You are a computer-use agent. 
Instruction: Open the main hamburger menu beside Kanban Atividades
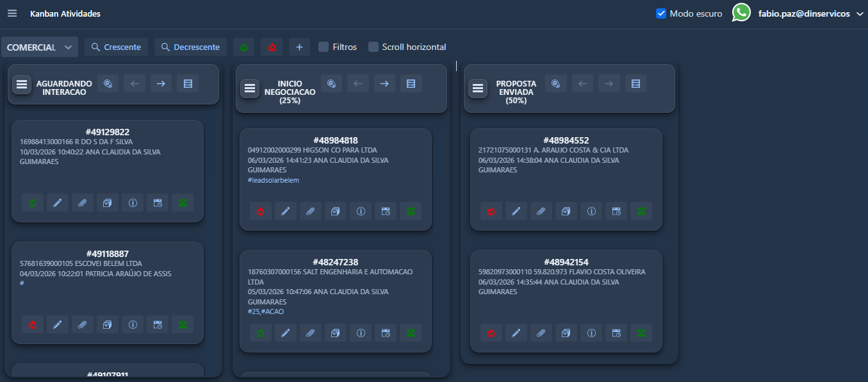(x=12, y=13)
